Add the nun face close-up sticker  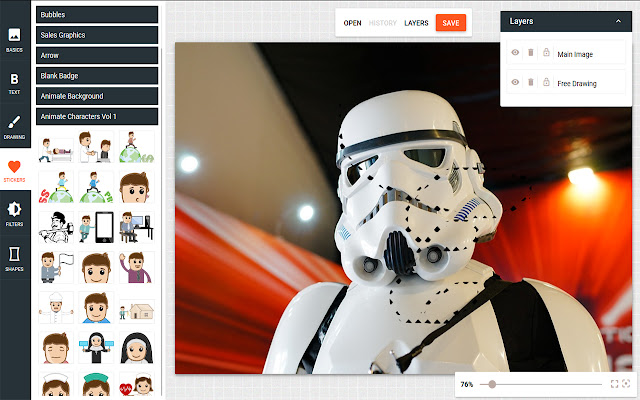(x=137, y=348)
